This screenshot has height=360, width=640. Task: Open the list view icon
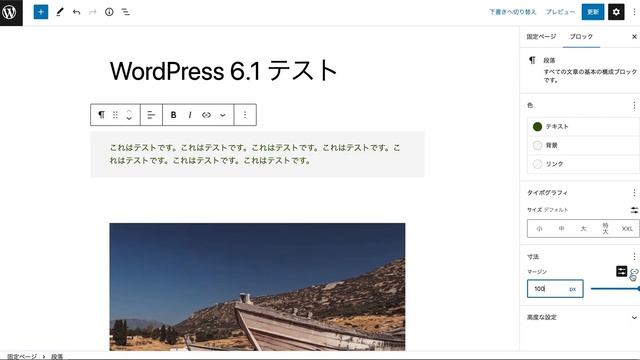click(125, 12)
